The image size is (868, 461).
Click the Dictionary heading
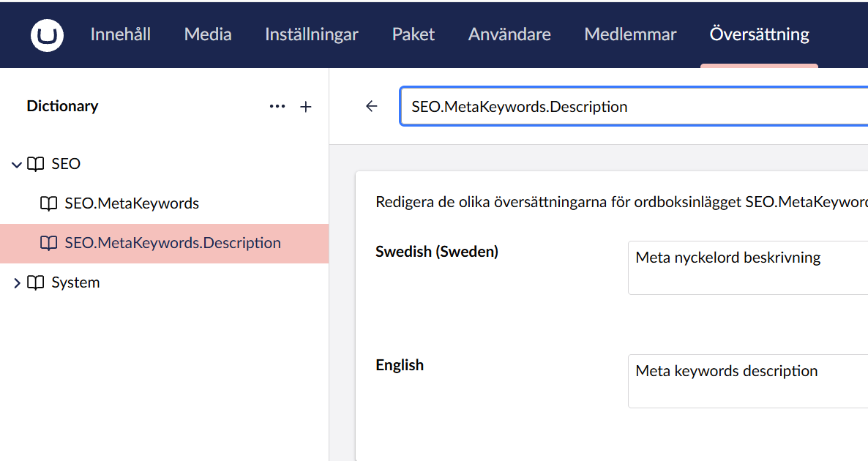tap(62, 105)
